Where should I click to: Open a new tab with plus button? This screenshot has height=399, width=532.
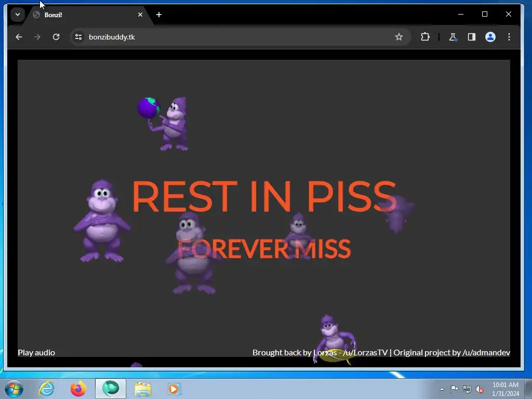(159, 15)
